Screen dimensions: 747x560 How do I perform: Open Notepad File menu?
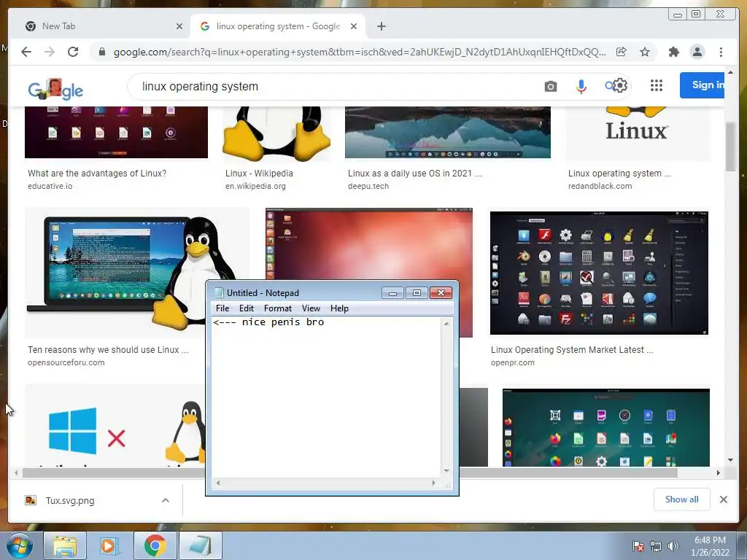[x=222, y=308]
